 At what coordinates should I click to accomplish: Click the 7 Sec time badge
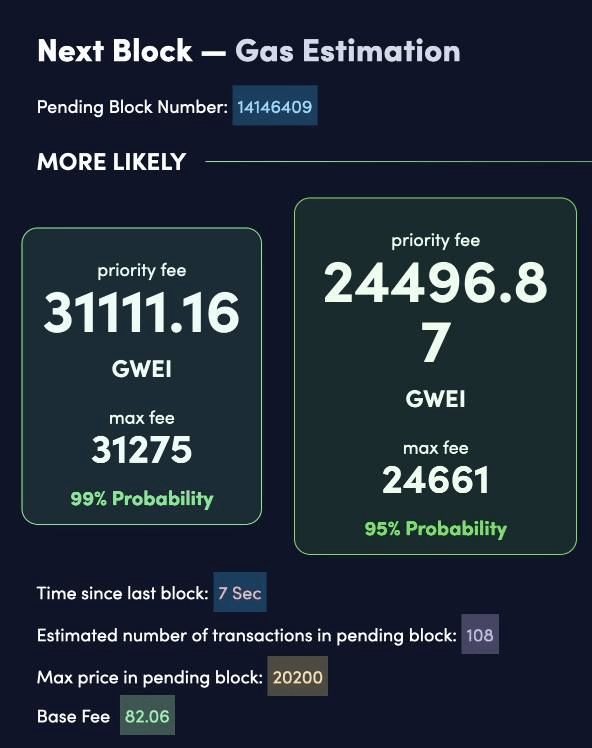click(x=240, y=592)
